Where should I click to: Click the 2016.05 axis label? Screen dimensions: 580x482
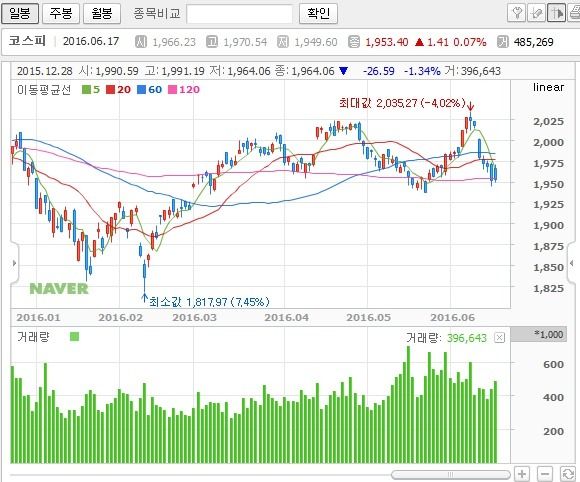click(x=368, y=317)
